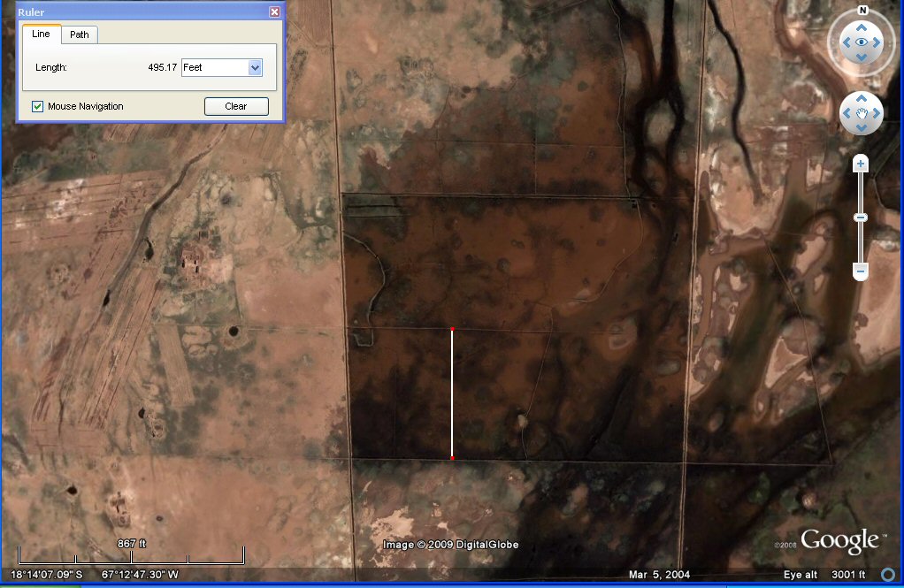Viewport: 904px width, 588px height.
Task: Click the bottom red endpoint of ruler line
Action: pos(452,458)
